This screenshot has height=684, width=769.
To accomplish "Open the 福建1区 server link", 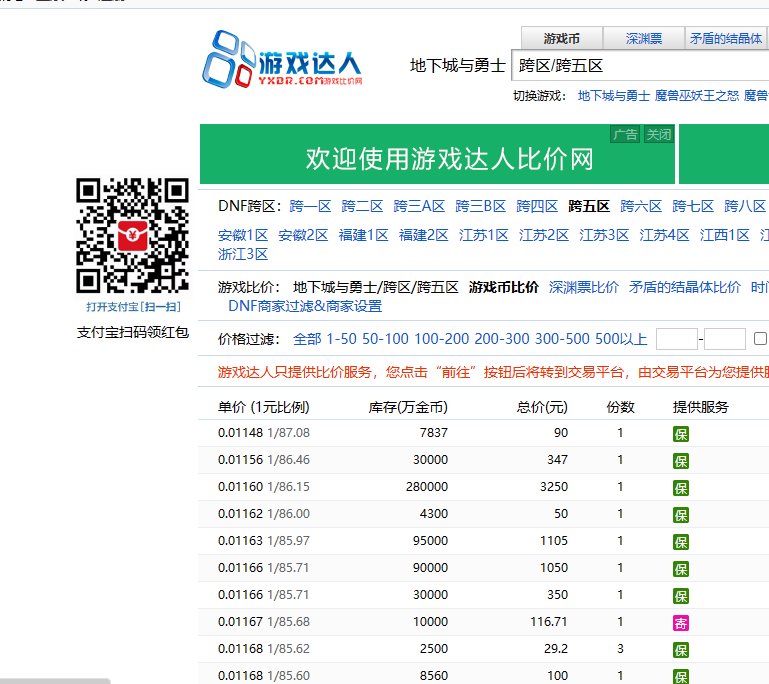I will pos(363,235).
